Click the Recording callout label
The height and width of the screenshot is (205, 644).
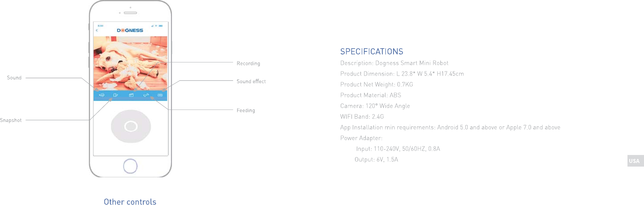[x=248, y=63]
